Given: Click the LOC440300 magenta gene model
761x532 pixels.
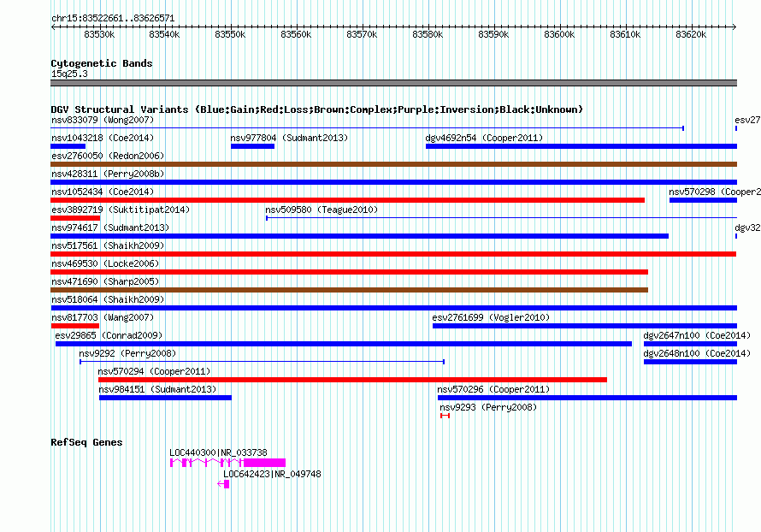Looking at the screenshot, I should click(227, 463).
